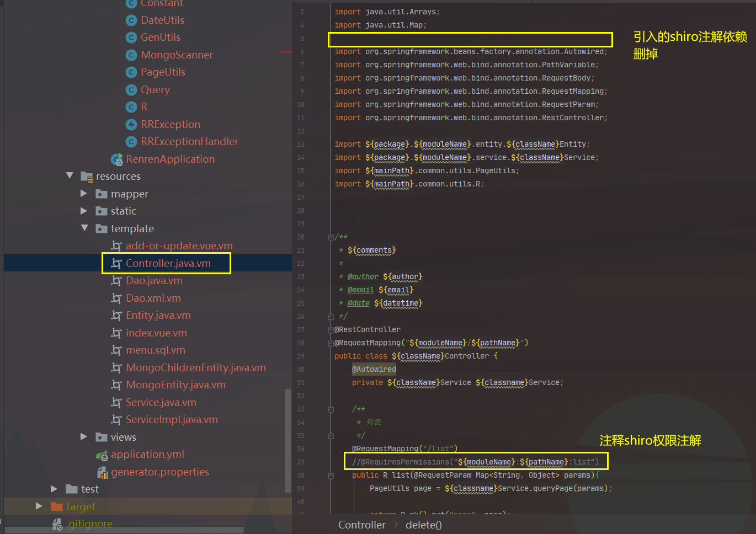Screen dimensions: 756x534
Task: Click the DateUtils class icon
Action: tap(131, 20)
